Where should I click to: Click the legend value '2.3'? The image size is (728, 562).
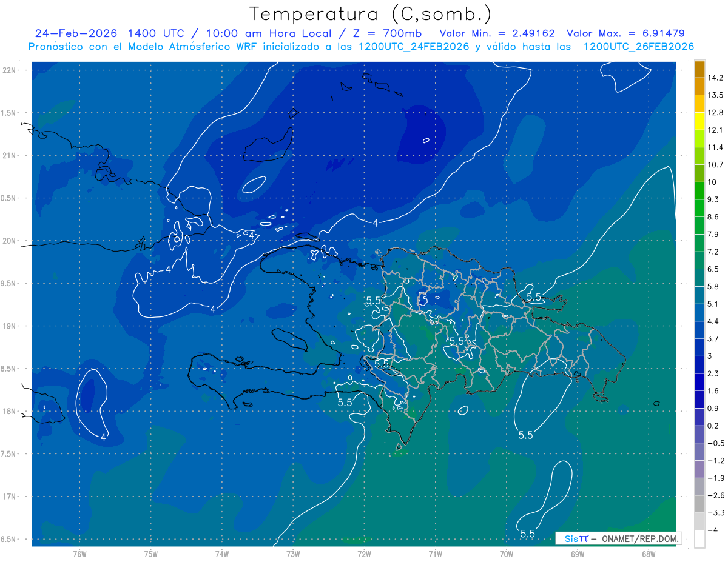click(713, 373)
